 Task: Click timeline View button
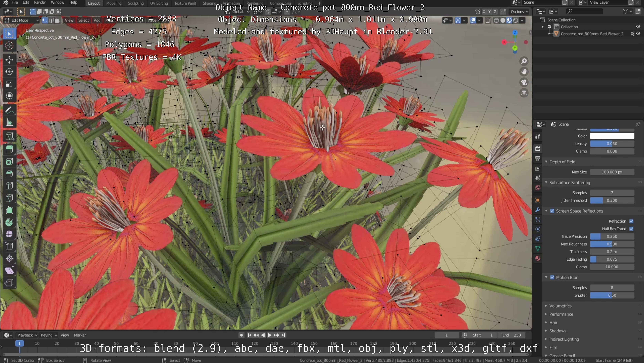click(65, 335)
